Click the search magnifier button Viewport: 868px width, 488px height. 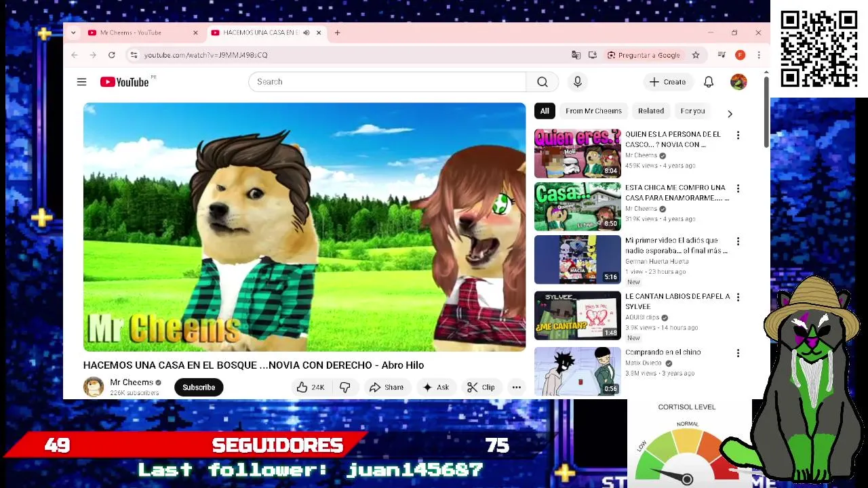(x=542, y=82)
